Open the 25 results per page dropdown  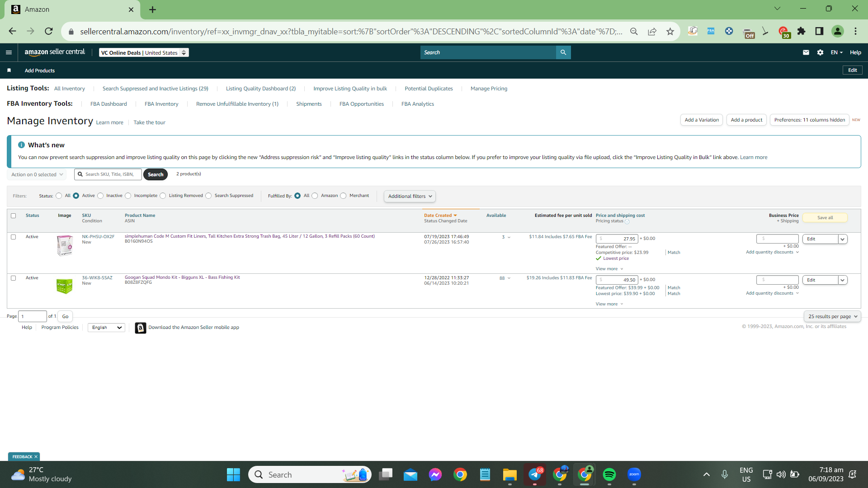pos(832,317)
